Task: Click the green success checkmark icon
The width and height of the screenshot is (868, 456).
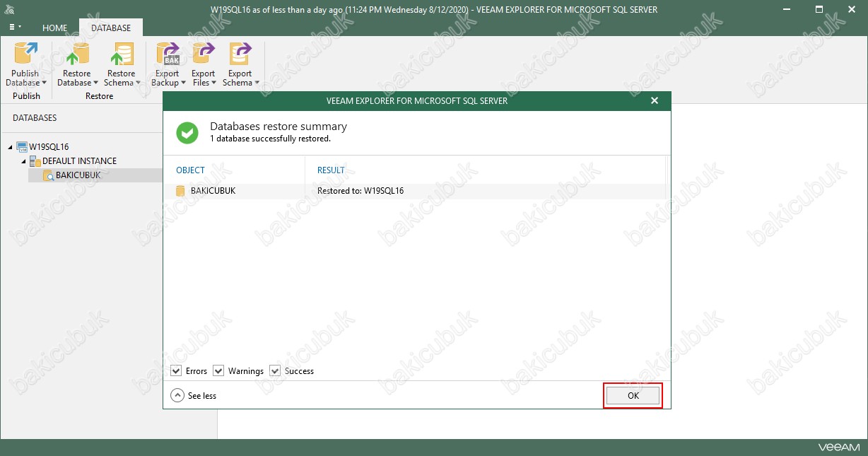Action: (x=187, y=132)
